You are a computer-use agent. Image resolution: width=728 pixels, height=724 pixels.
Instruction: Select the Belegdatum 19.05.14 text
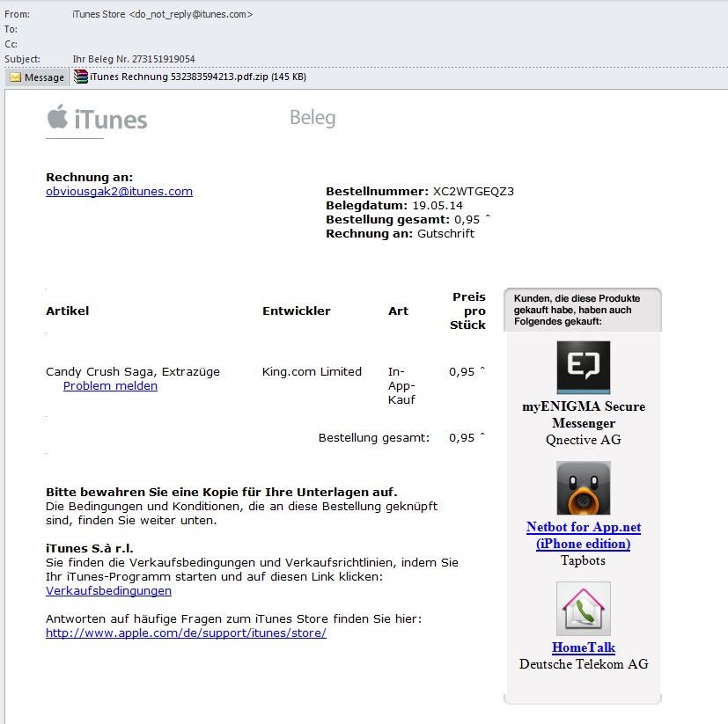pyautogui.click(x=394, y=205)
